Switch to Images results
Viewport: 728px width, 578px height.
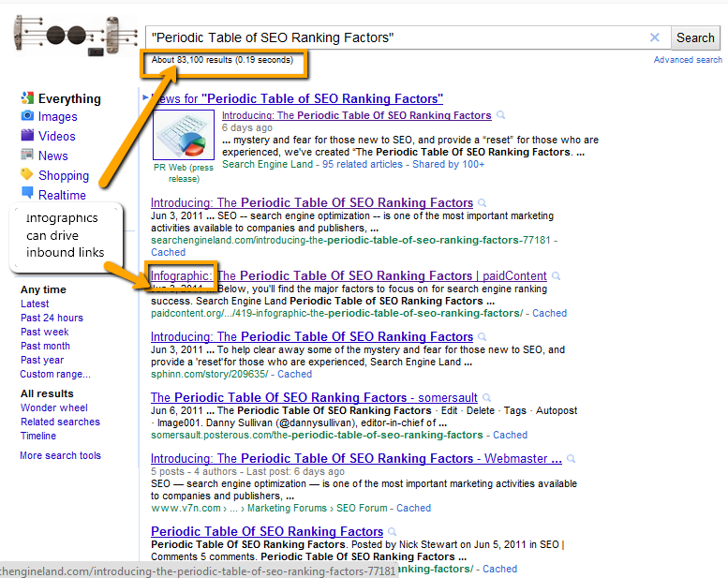click(x=57, y=116)
